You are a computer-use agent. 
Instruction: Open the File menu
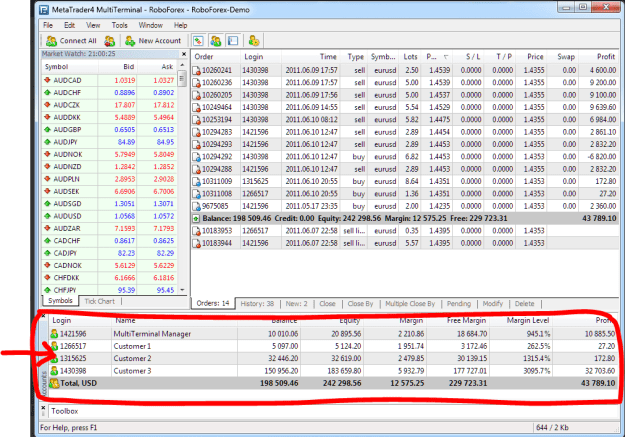(48, 25)
